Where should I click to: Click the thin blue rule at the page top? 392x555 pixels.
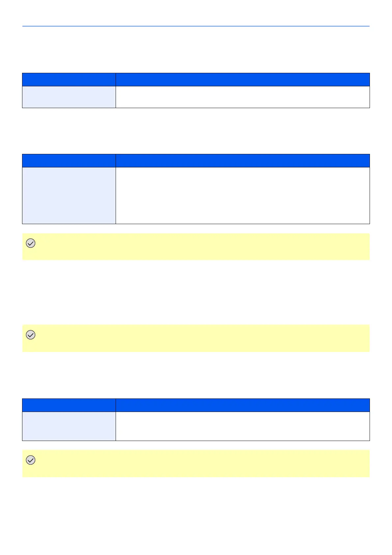click(x=196, y=26)
